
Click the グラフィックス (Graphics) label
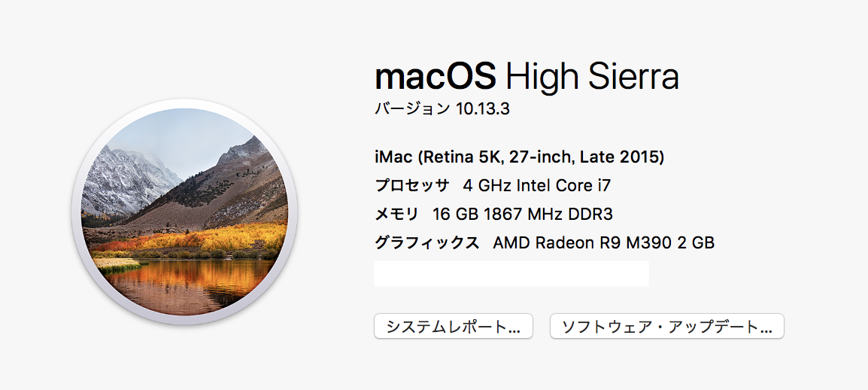(426, 243)
